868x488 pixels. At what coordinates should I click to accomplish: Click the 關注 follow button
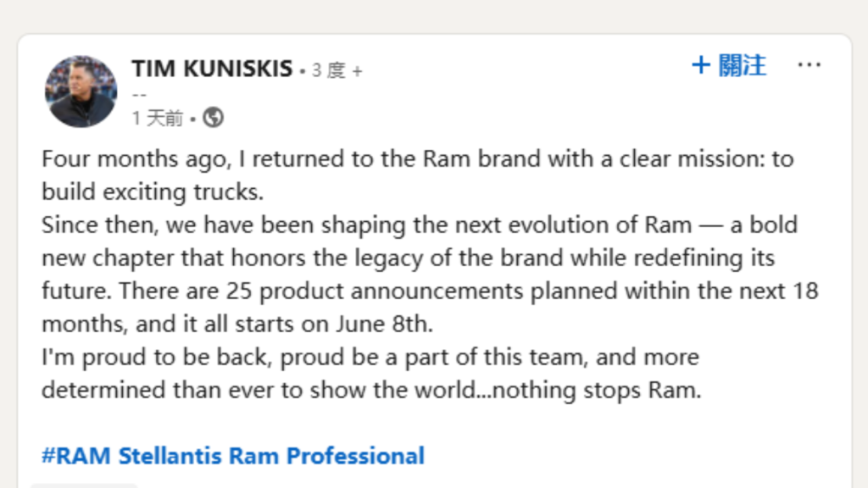[x=729, y=65]
